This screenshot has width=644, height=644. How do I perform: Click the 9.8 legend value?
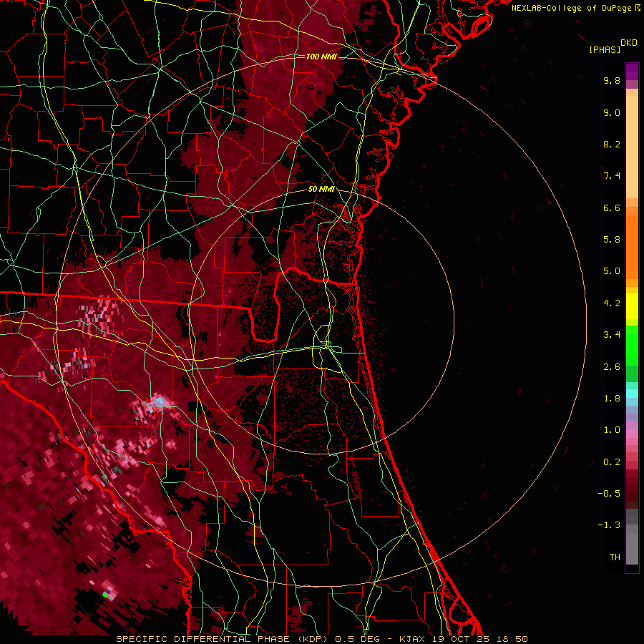pyautogui.click(x=612, y=80)
